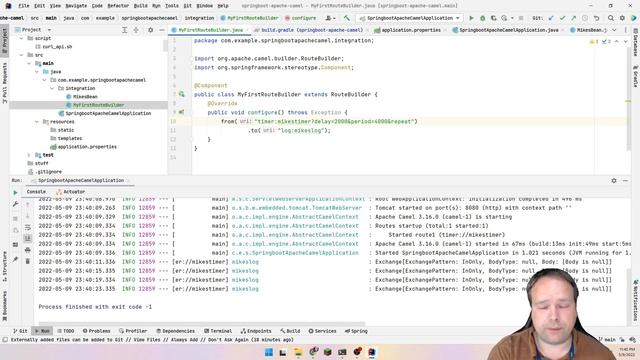Image resolution: width=640 pixels, height=360 pixels.
Task: Collapse all in Project tree
Action: (x=136, y=30)
